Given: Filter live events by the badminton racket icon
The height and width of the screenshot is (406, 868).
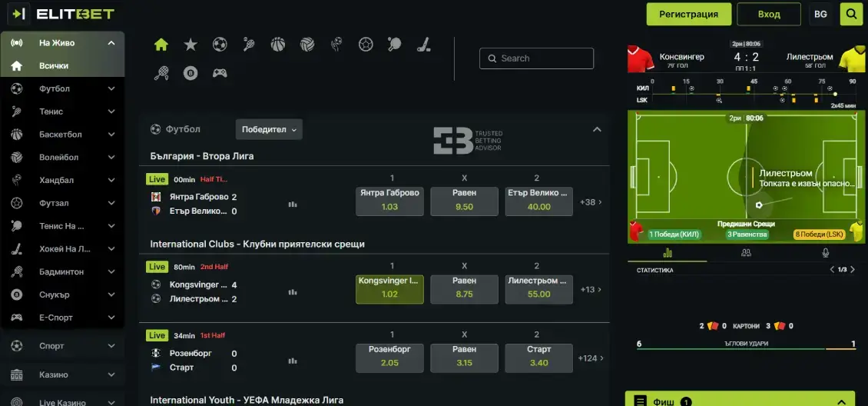Looking at the screenshot, I should (x=161, y=73).
